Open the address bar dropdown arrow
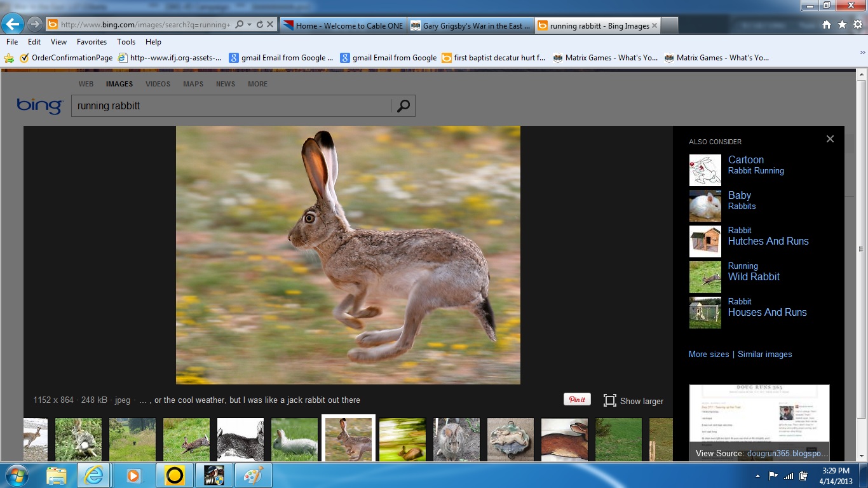 click(250, 25)
